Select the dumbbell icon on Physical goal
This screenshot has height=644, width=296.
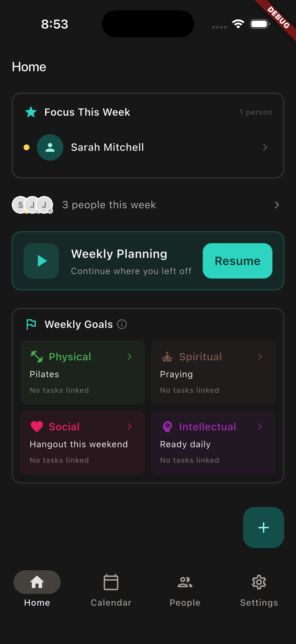pyautogui.click(x=36, y=357)
